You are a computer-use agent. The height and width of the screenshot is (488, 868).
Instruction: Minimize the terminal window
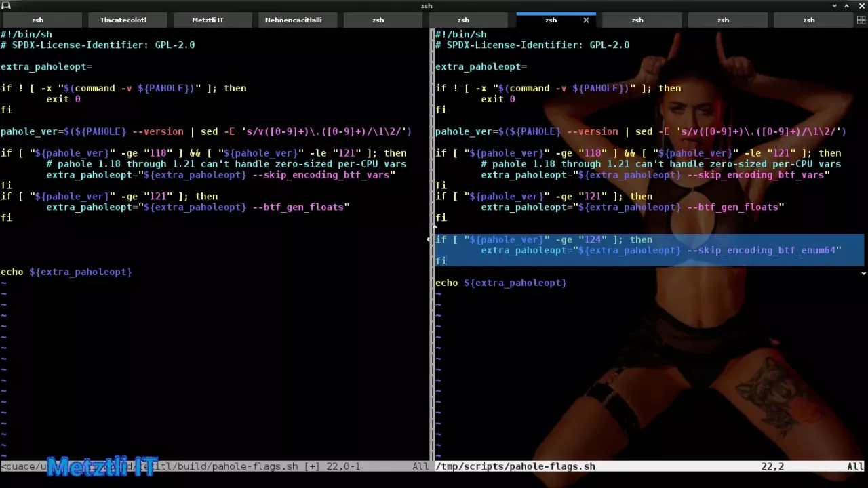[835, 5]
